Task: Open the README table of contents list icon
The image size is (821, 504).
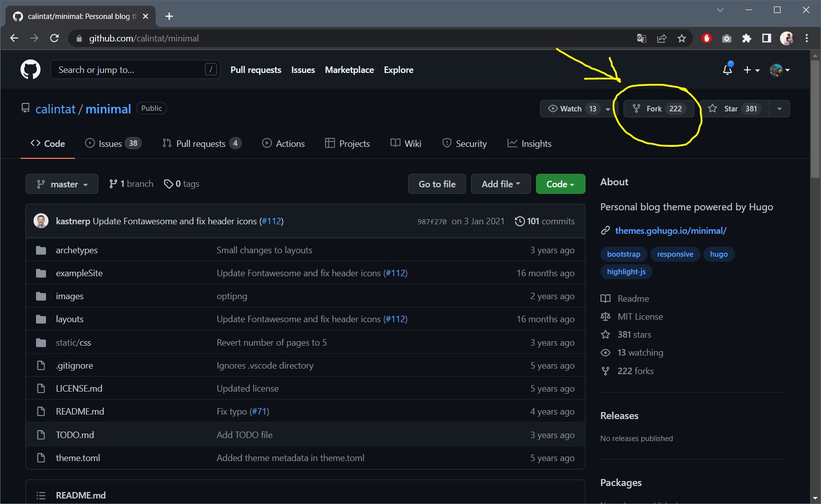Action: point(41,496)
